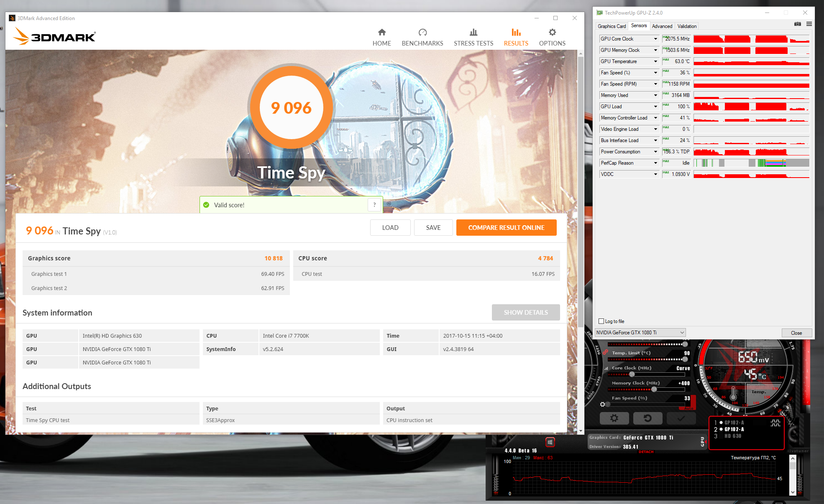Viewport: 824px width, 504px height.
Task: Select GPU 1 GP102-A in Afterburner
Action: tap(734, 423)
